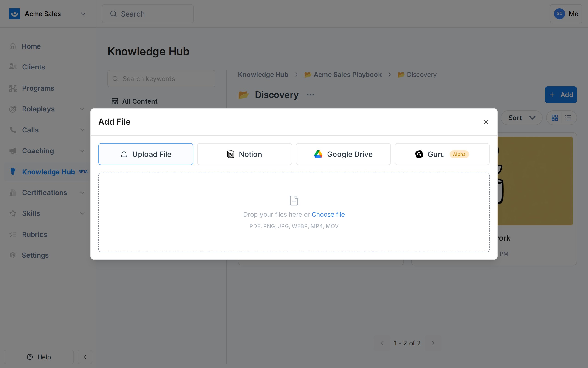588x368 pixels.
Task: Click the Help button
Action: coord(39,357)
